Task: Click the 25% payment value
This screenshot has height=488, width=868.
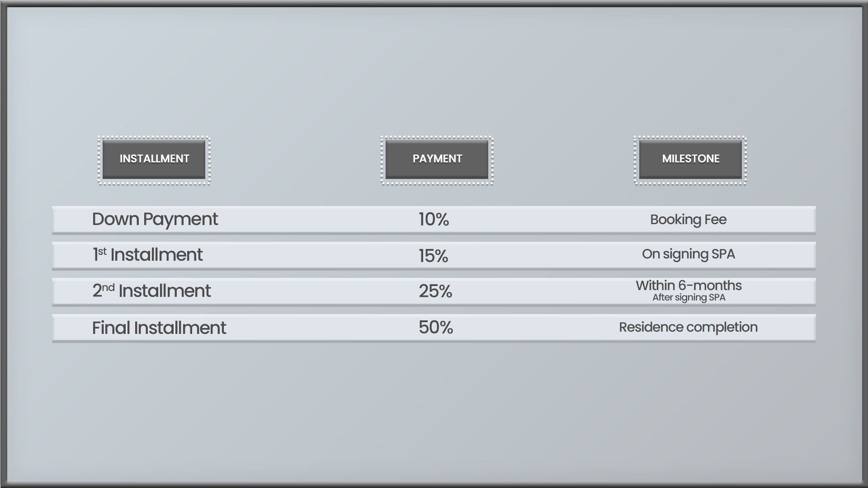Action: point(435,291)
